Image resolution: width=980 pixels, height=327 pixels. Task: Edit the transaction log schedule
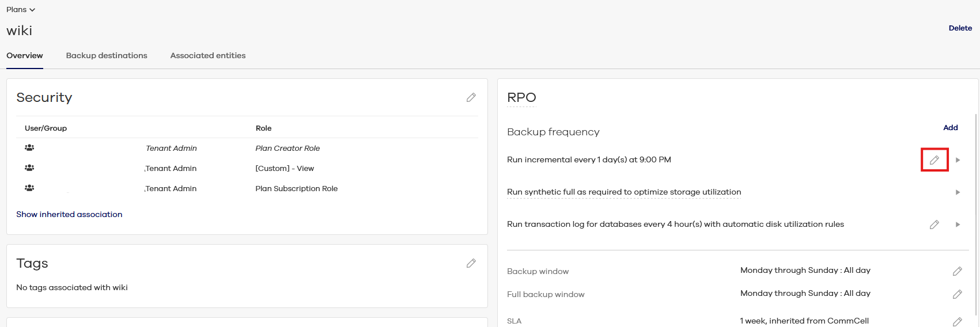click(x=934, y=225)
